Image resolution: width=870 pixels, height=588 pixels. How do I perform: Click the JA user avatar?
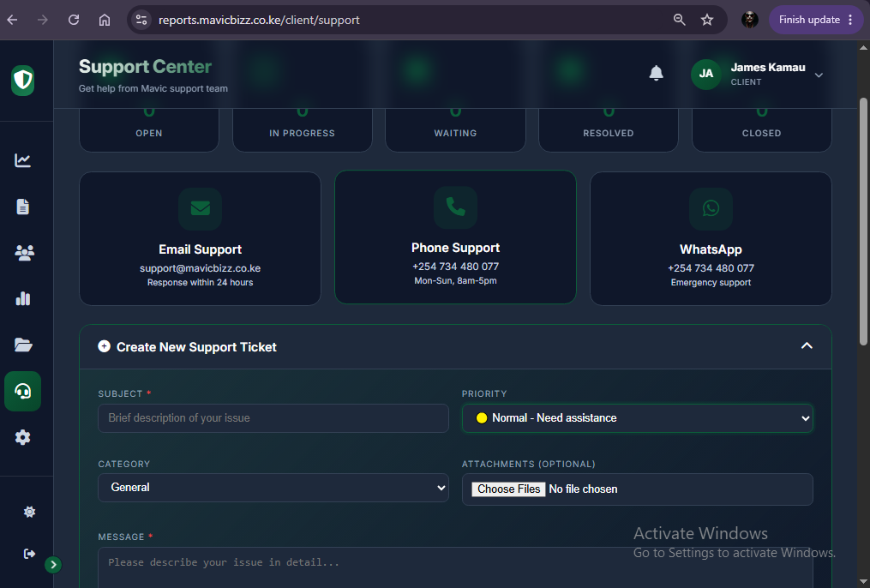tap(705, 74)
